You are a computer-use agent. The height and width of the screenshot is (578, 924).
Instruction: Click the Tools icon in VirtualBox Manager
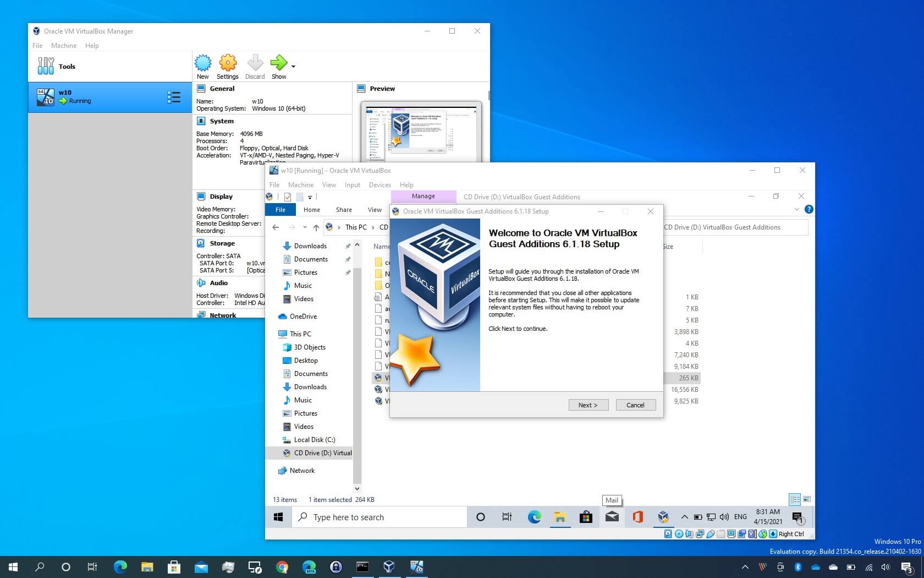[46, 66]
